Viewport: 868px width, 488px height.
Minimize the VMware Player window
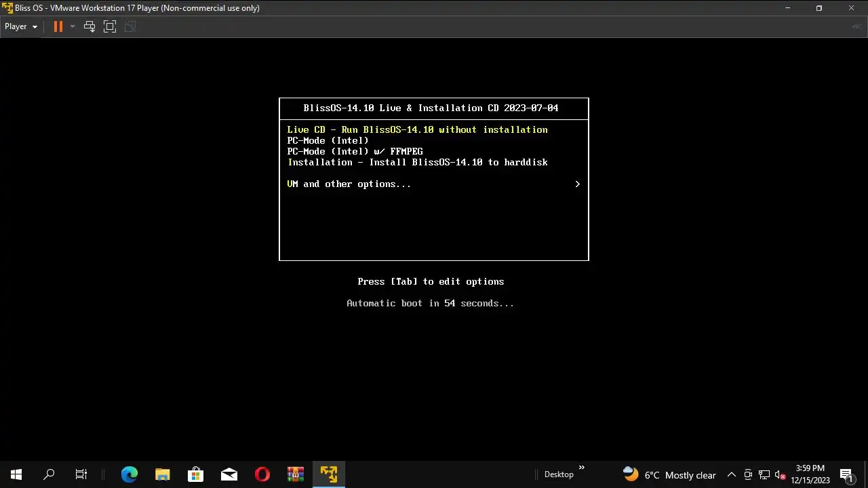787,8
